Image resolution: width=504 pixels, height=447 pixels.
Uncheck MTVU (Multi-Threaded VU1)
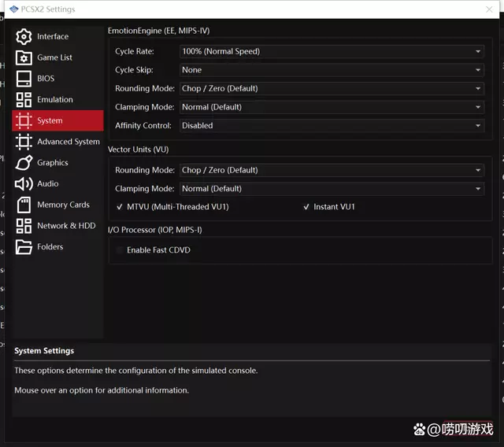coord(172,207)
